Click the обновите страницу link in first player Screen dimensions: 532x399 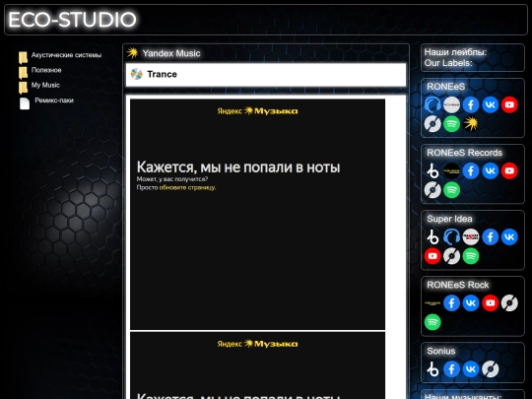pyautogui.click(x=187, y=187)
